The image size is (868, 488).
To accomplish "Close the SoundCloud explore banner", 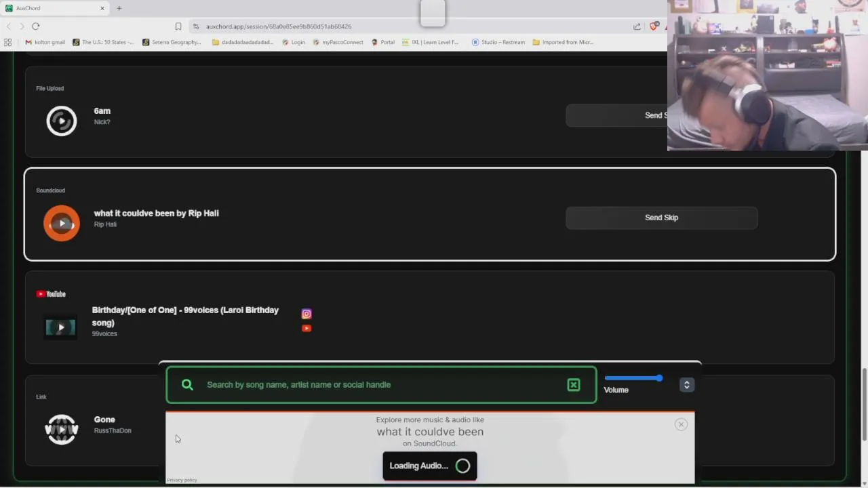I will point(681,424).
